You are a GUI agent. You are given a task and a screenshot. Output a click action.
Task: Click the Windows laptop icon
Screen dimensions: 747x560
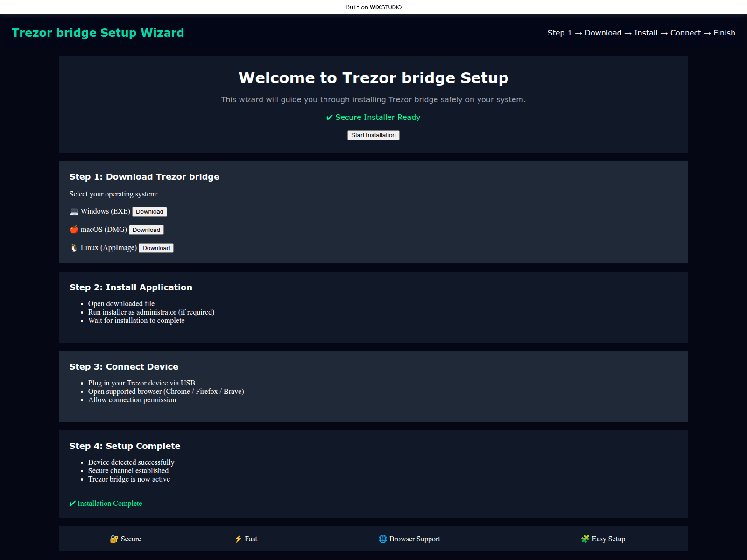[74, 211]
